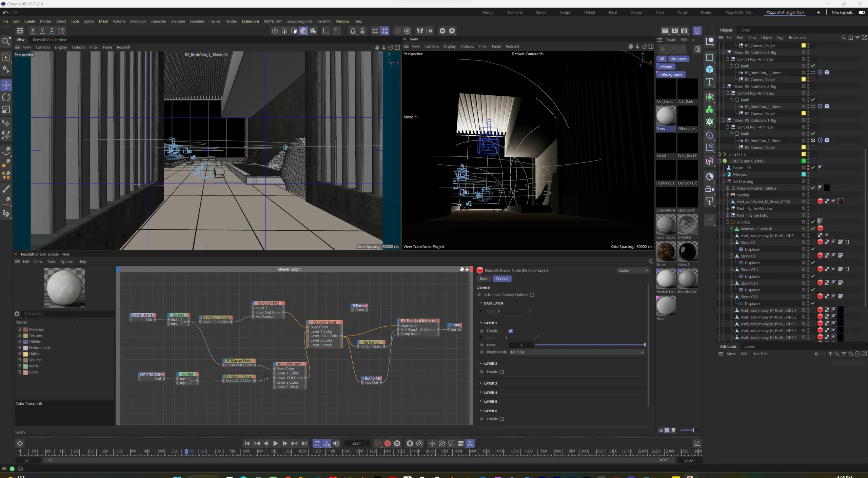
Task: Select the Scale tool in left toolbar
Action: pyautogui.click(x=6, y=110)
